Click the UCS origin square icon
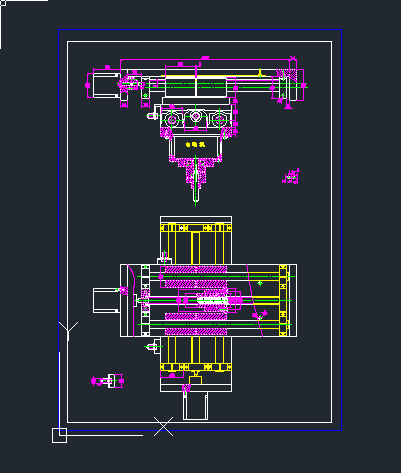Viewport: 401px width, 473px height. pyautogui.click(x=59, y=435)
